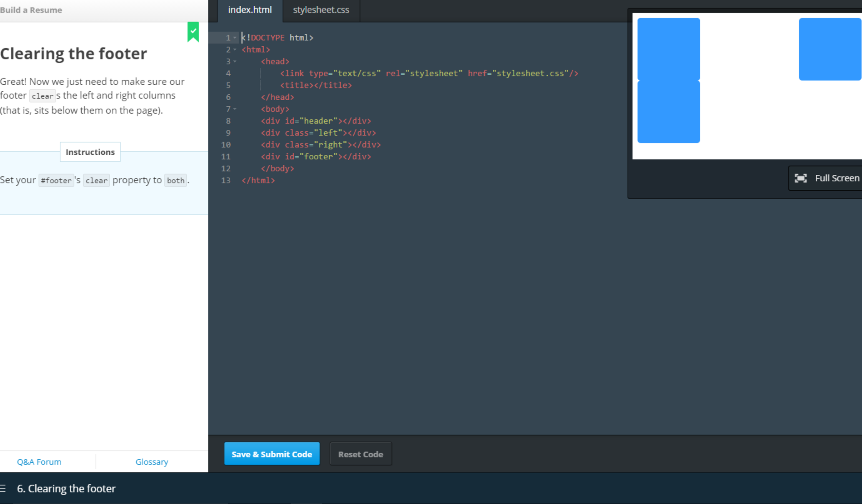Screen dimensions: 862x504
Task: Open the Glossary link
Action: (x=152, y=462)
